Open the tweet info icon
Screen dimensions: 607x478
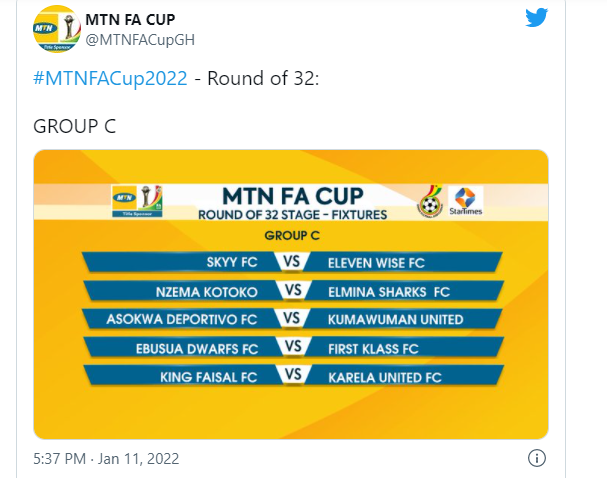[537, 458]
